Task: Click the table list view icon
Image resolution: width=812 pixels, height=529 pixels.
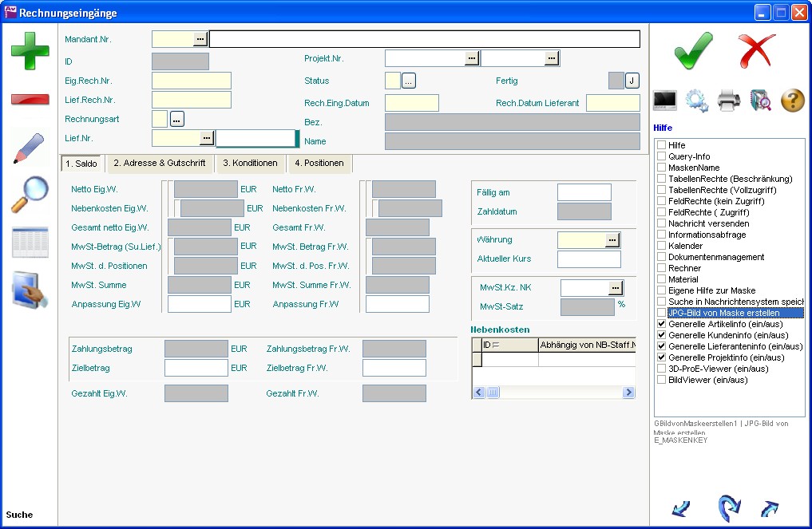Action: pyautogui.click(x=30, y=243)
